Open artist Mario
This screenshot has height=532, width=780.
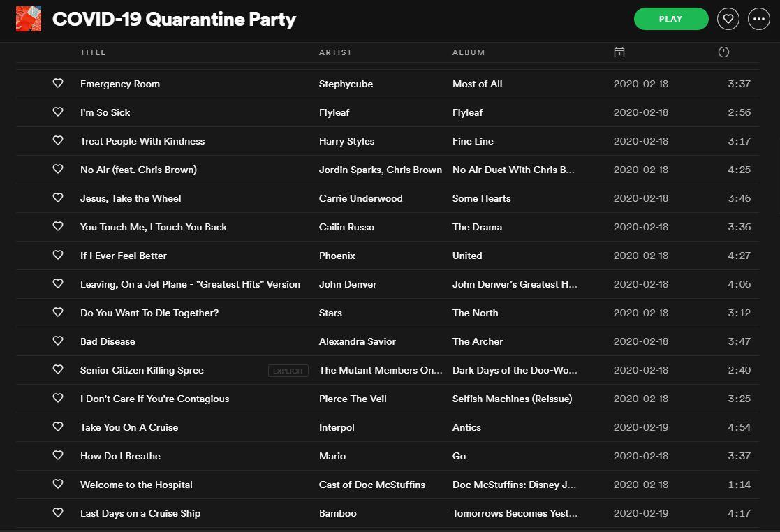click(x=332, y=456)
